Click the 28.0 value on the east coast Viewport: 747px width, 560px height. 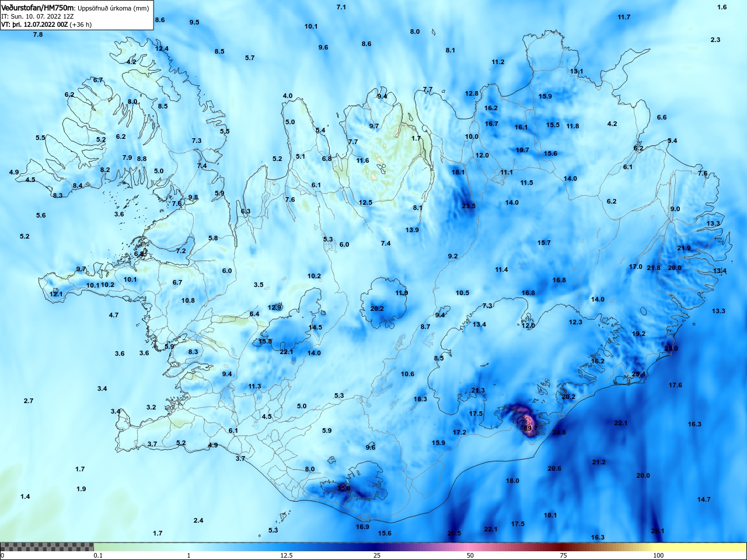tap(671, 348)
